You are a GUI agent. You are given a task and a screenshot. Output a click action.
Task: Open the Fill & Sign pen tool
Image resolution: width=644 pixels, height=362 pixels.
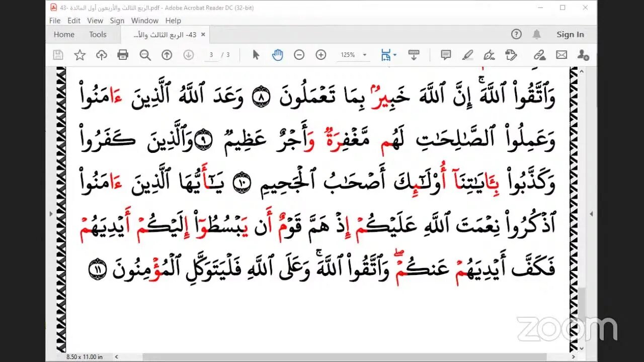point(489,55)
